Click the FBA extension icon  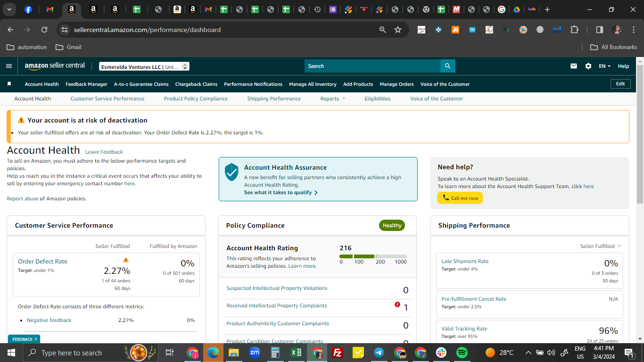point(472,30)
